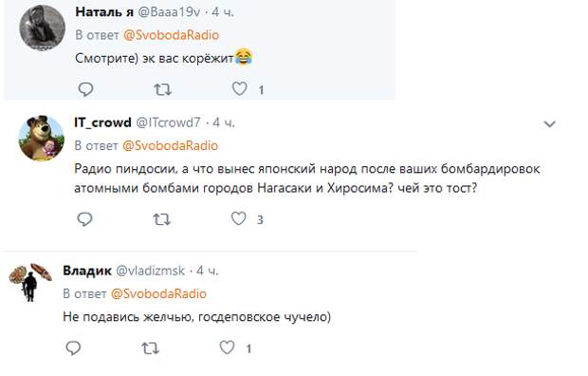Retweet the IT_crowd tweet about Хиросима
This screenshot has height=376, width=588.
click(x=161, y=219)
